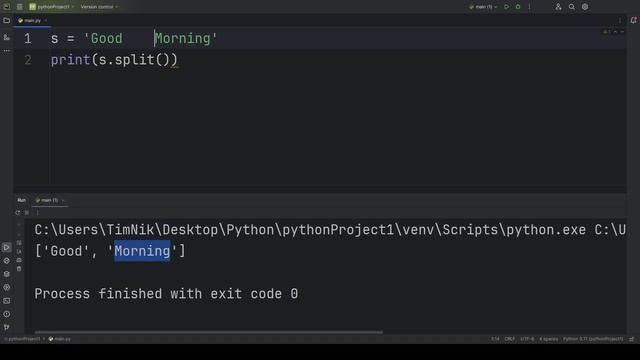The image size is (640, 360).
Task: Show more tool windows ellipsis
Action: pos(7,51)
